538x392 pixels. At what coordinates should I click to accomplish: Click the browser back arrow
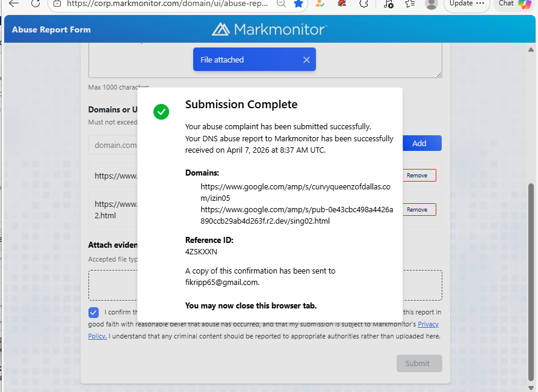(x=14, y=4)
